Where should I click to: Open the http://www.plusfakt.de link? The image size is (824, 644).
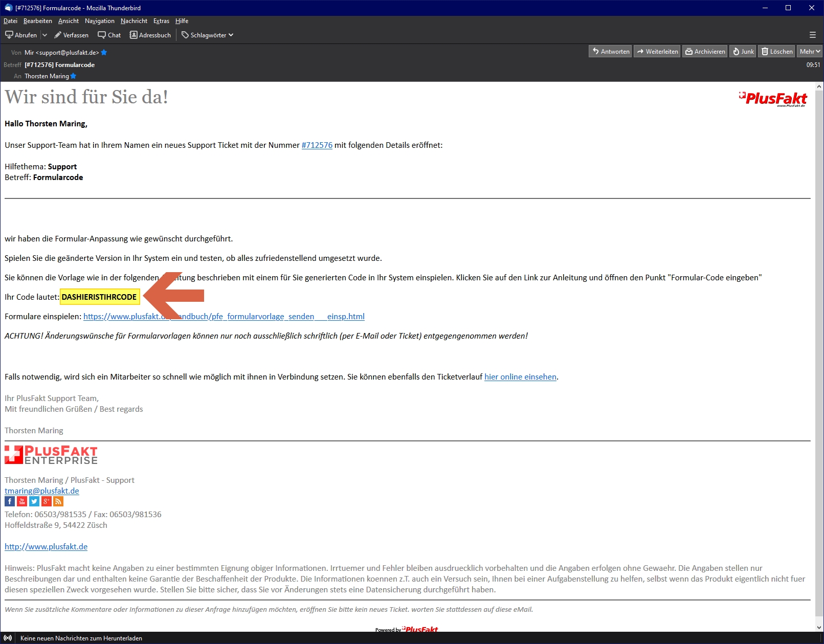point(46,547)
